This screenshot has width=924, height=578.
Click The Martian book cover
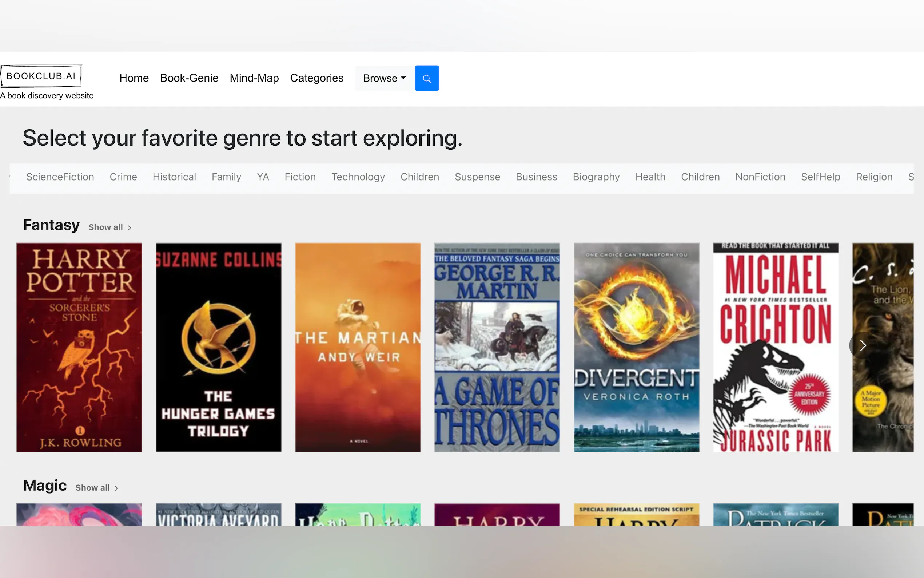(358, 347)
